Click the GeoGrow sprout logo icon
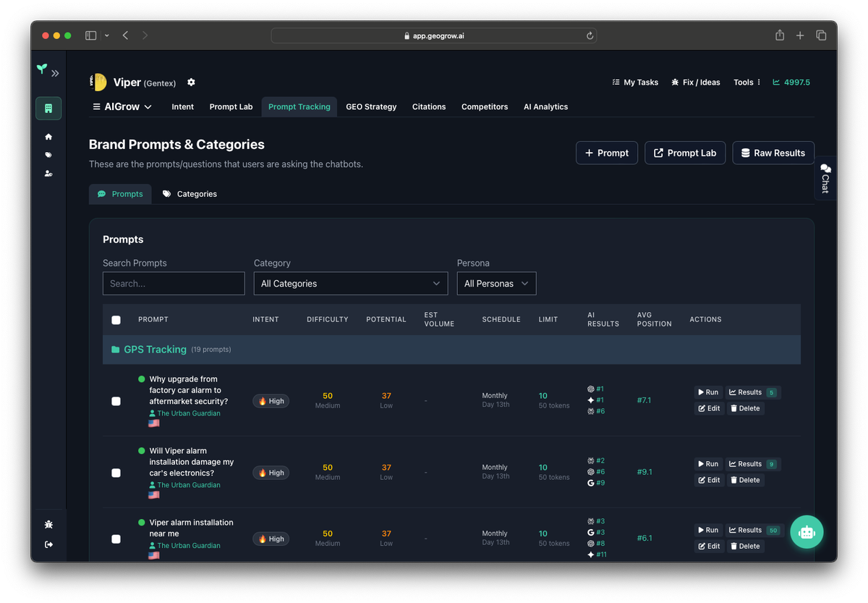868x603 pixels. coord(42,69)
